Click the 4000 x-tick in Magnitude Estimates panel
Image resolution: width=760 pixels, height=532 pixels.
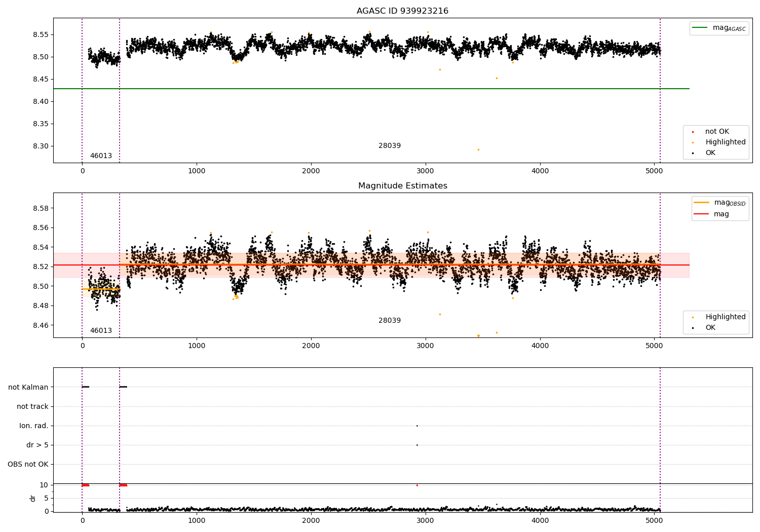[x=540, y=346]
